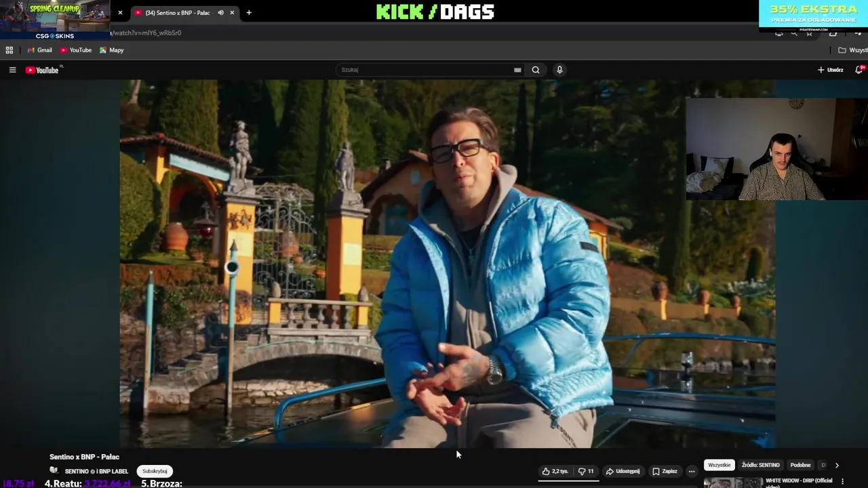Open options for WHITE WIDOW - DRIP video
Screen dimensions: 868x488
point(843,481)
